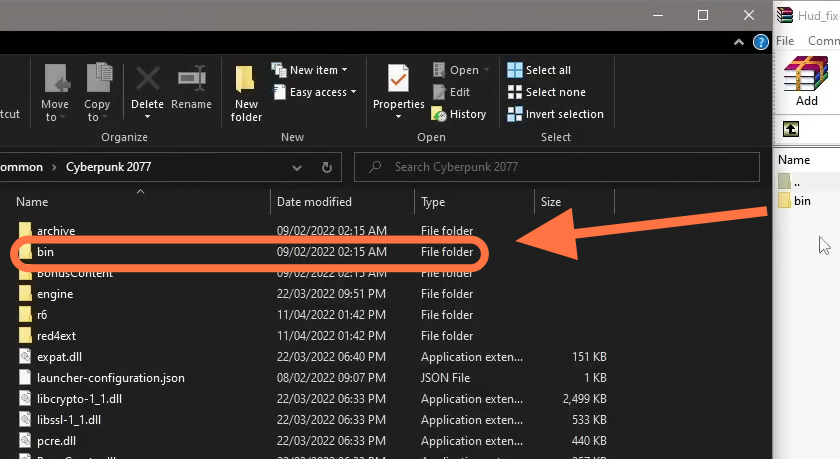Refresh the Cyberpunk 2077 folder

coord(327,168)
